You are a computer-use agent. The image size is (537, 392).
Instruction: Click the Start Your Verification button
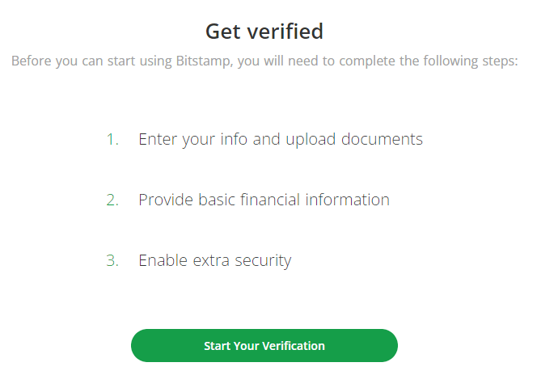264,345
